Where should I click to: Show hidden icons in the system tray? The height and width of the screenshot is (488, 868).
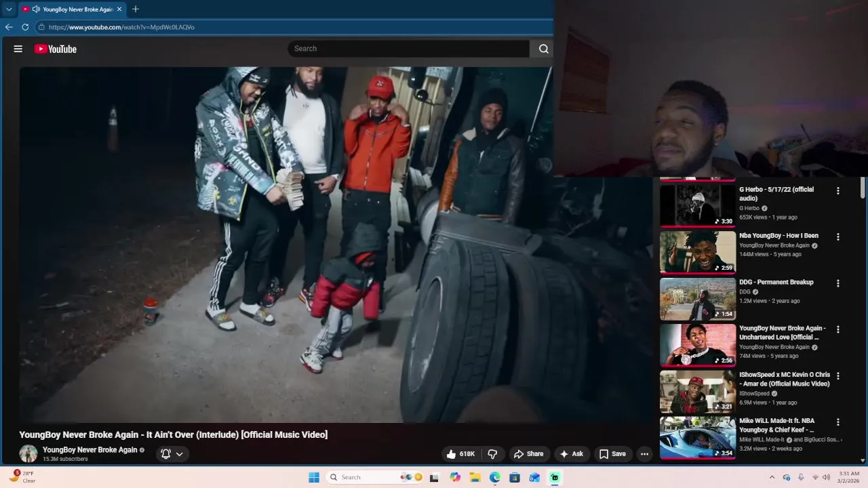coord(772,477)
